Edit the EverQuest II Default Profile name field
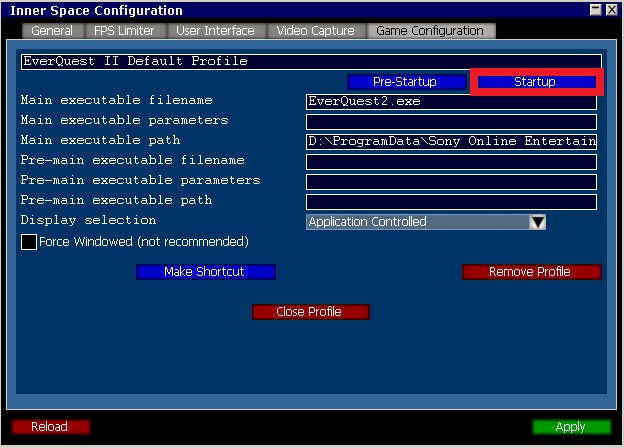This screenshot has width=624, height=448. click(311, 62)
